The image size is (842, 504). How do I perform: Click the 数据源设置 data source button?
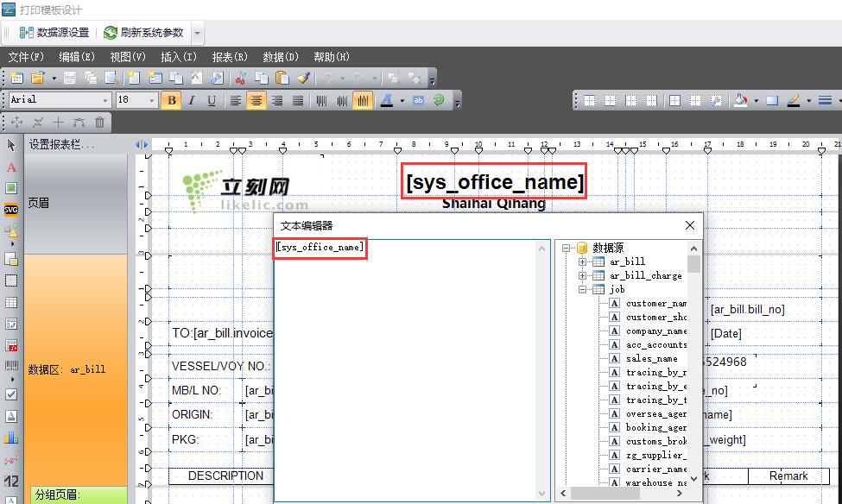click(54, 33)
